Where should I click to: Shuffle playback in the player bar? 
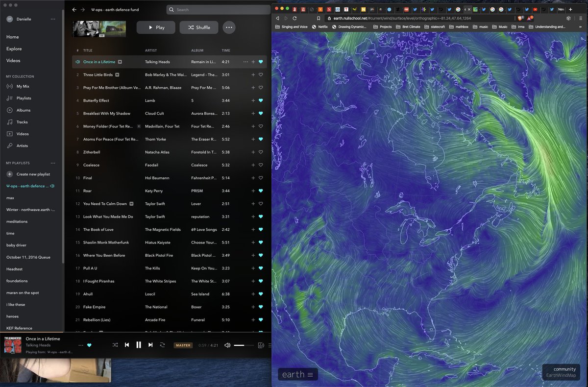click(x=115, y=345)
